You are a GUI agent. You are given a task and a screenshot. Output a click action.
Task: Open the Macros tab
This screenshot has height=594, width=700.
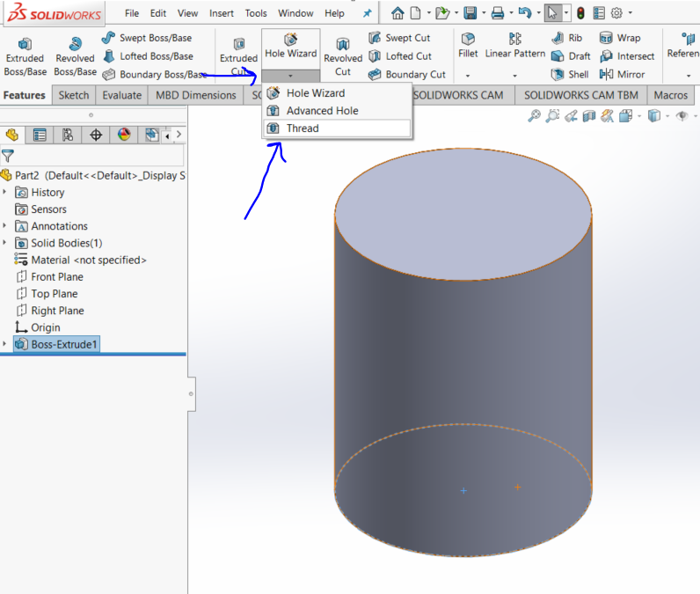(x=670, y=95)
